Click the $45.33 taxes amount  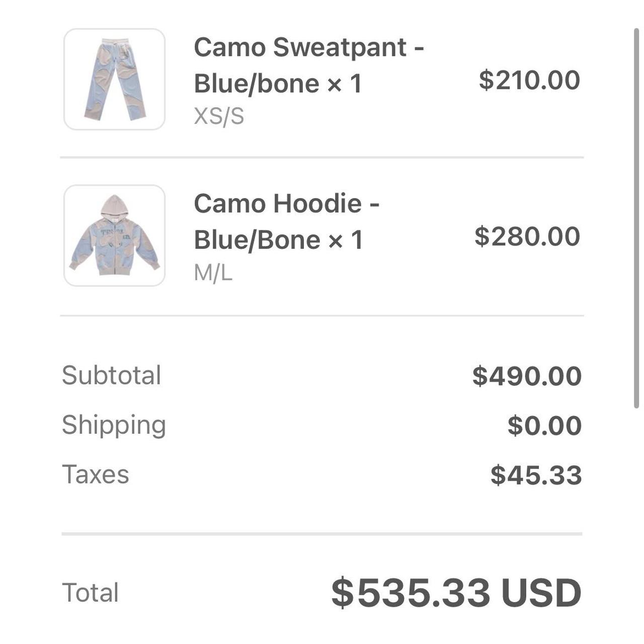(536, 473)
